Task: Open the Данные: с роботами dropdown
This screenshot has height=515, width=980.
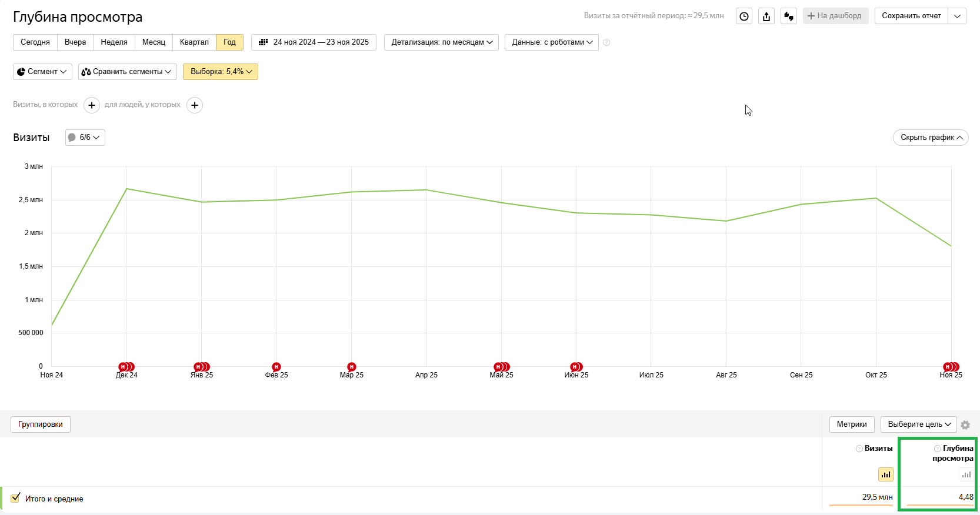Action: click(x=551, y=42)
